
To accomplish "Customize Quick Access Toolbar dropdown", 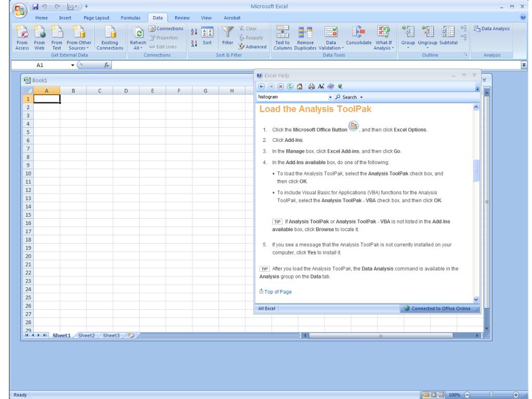I will tap(86, 6).
